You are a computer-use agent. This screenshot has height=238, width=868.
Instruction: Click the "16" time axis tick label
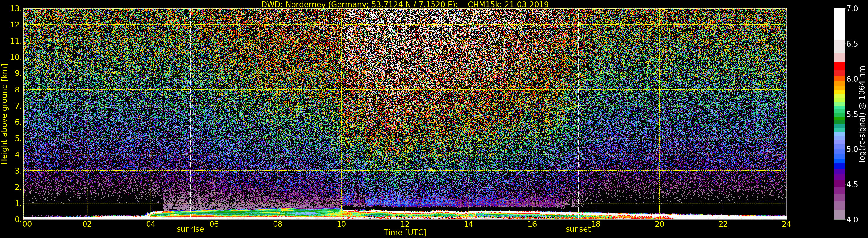(x=532, y=224)
